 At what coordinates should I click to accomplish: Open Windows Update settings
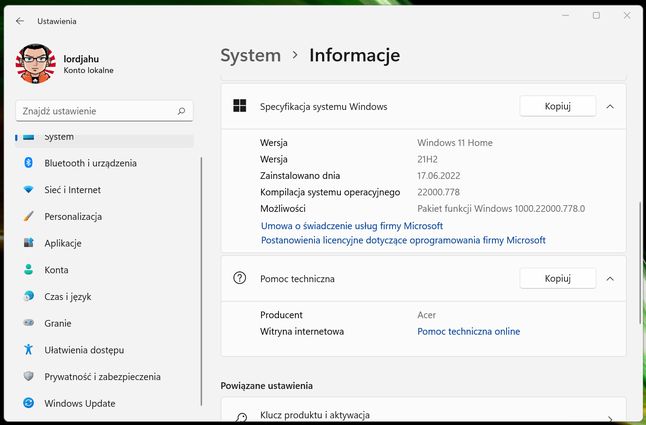click(x=104, y=404)
